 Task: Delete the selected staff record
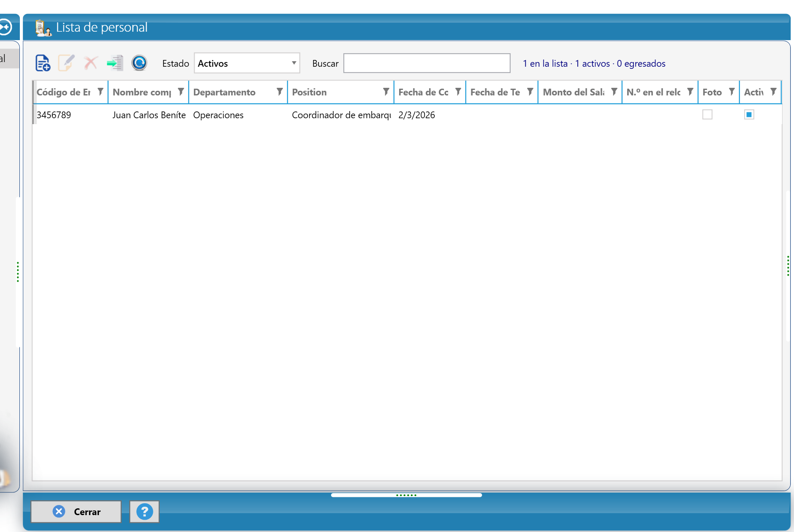[x=90, y=63]
